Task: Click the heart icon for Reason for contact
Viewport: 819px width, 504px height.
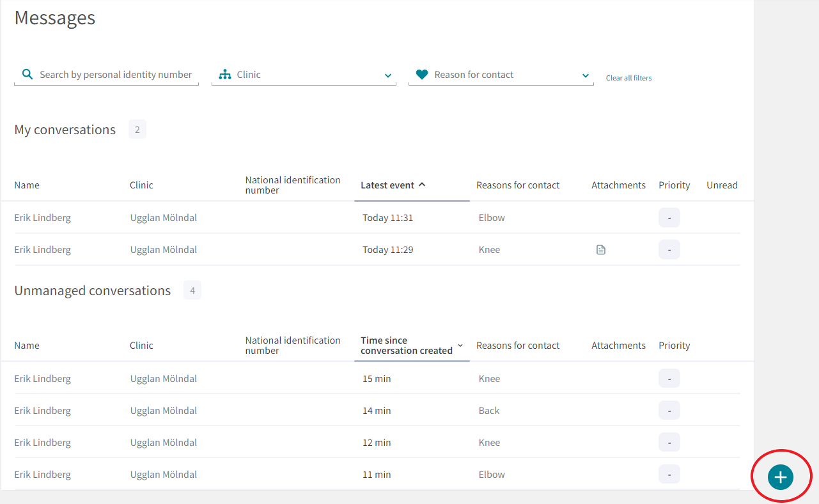Action: click(x=421, y=75)
